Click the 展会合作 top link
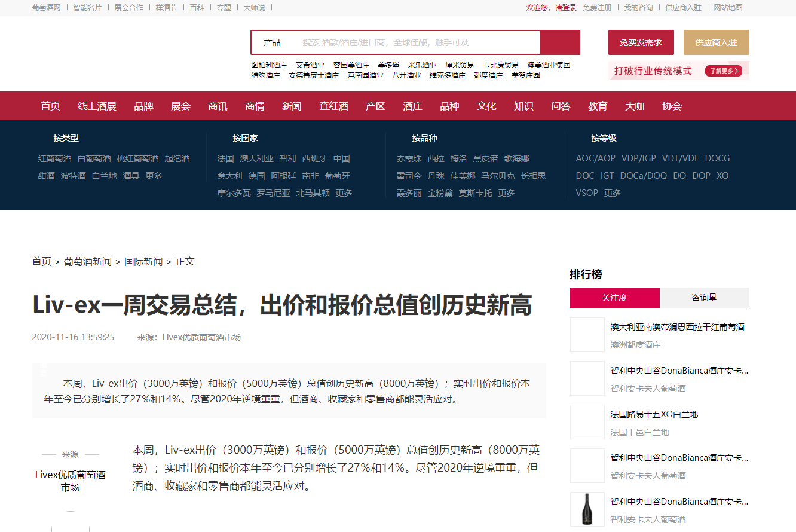The image size is (796, 532). [x=128, y=8]
